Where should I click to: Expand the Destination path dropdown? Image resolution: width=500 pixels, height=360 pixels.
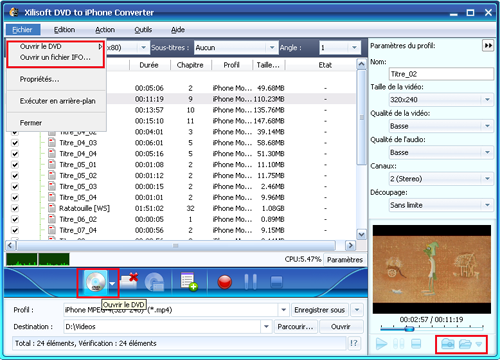click(266, 327)
